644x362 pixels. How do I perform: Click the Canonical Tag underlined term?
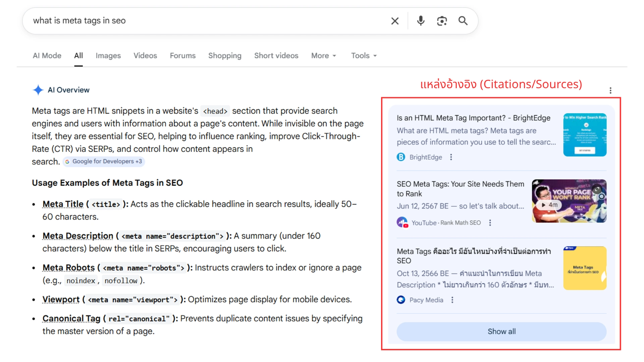[71, 319]
